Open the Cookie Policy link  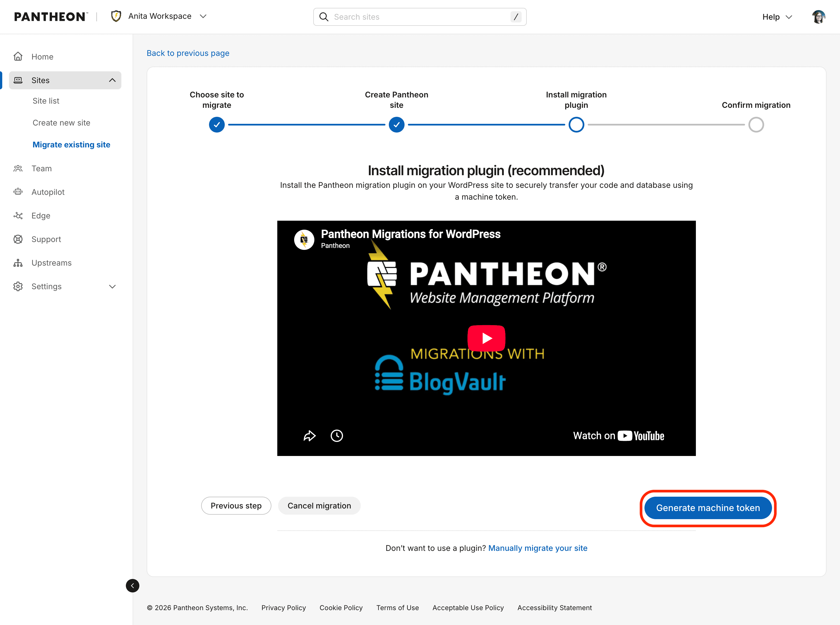[x=341, y=608]
